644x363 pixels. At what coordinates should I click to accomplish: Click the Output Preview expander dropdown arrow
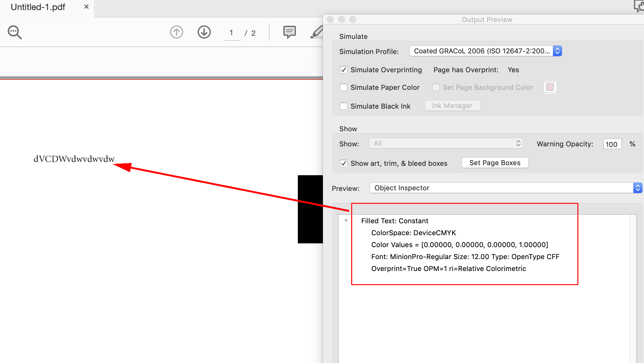(x=346, y=220)
